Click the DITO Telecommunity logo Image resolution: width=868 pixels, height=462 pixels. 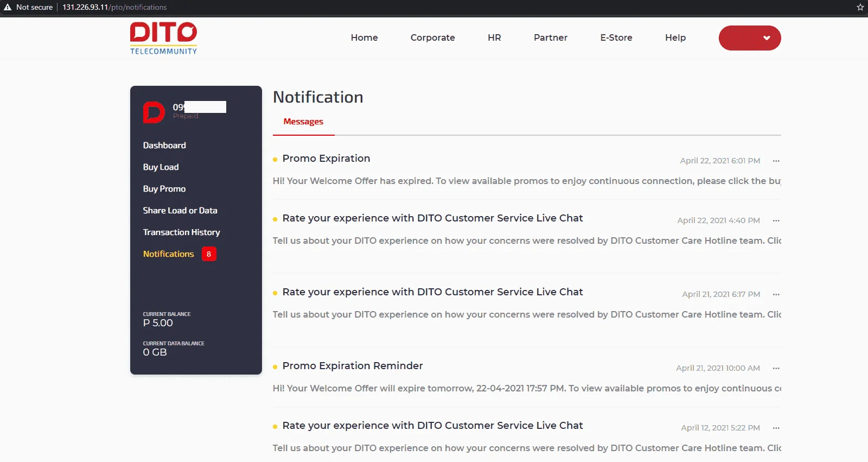click(163, 38)
